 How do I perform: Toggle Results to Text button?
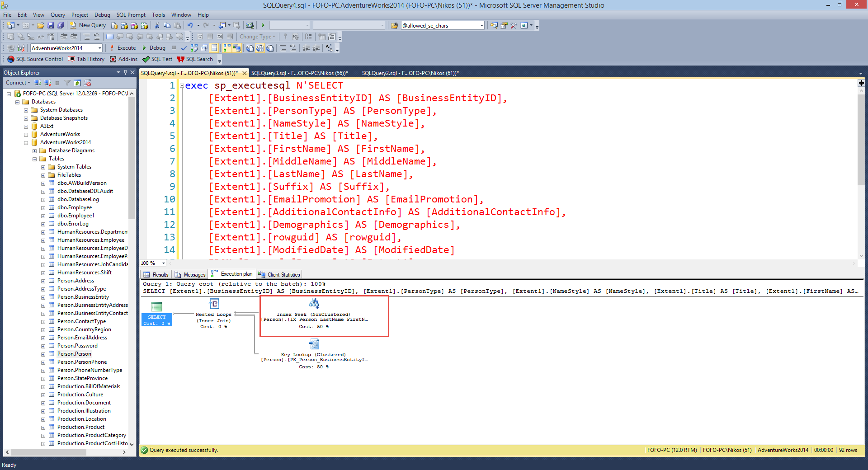coord(250,48)
